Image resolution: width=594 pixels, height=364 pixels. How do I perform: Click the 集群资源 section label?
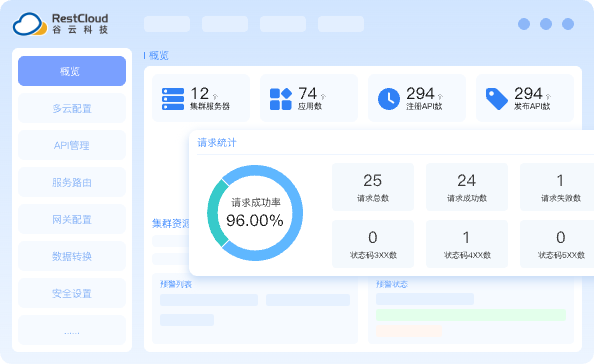pyautogui.click(x=170, y=223)
